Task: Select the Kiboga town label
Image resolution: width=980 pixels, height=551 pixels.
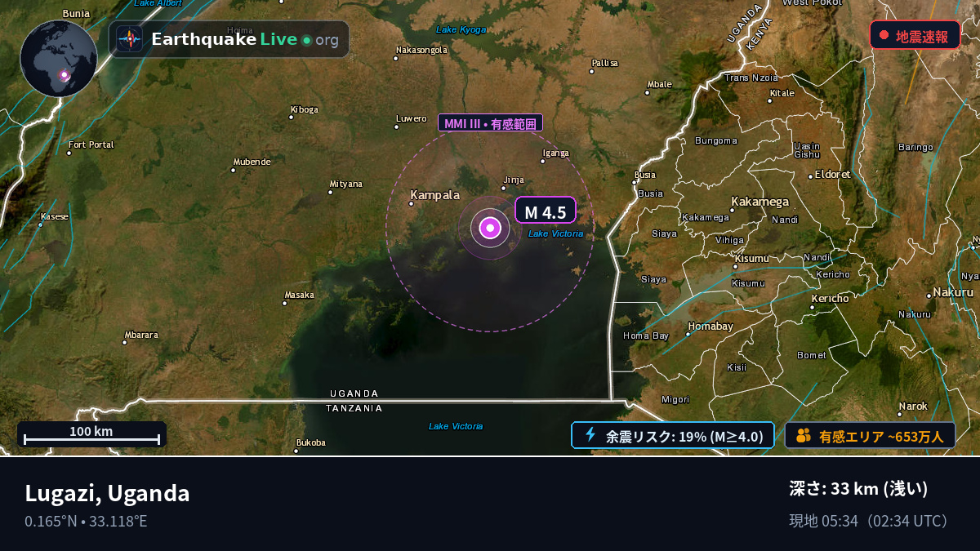Action: click(305, 109)
